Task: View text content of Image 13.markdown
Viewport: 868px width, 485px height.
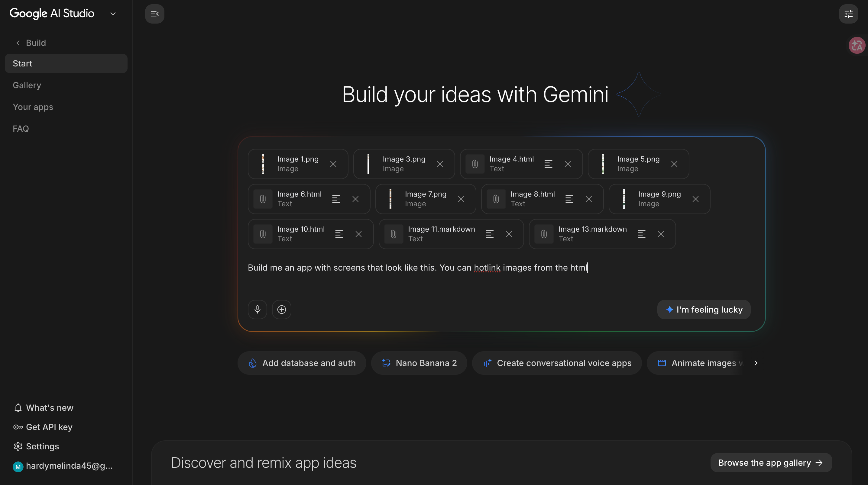Action: point(641,234)
